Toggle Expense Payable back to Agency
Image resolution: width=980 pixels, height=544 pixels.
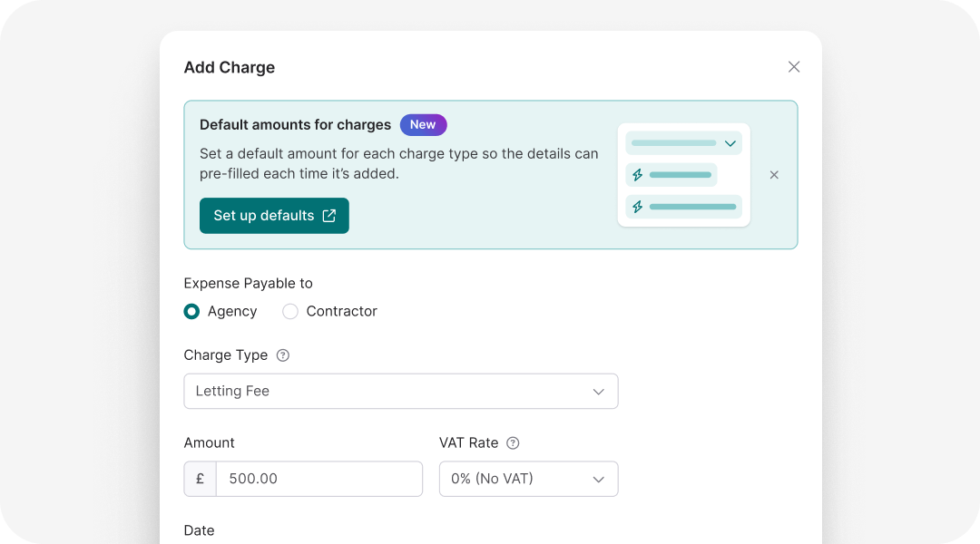pos(191,311)
